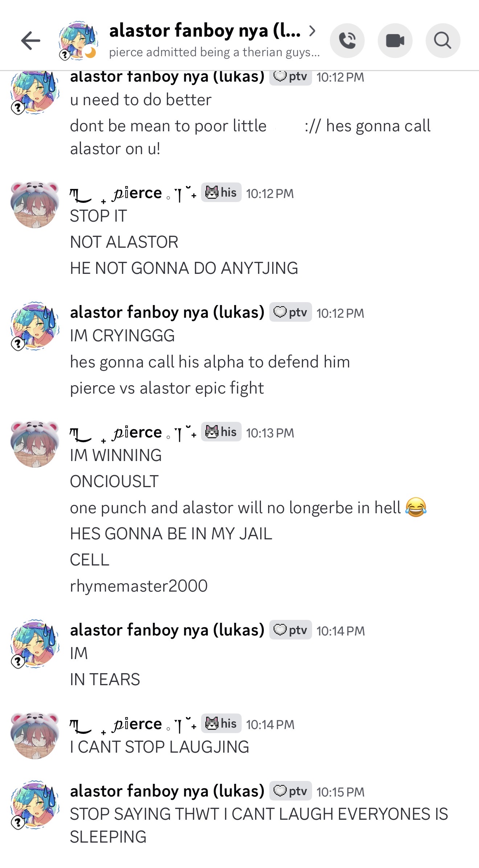Screen dimensions: 479x868
Task: Start a video call
Action: coord(395,41)
